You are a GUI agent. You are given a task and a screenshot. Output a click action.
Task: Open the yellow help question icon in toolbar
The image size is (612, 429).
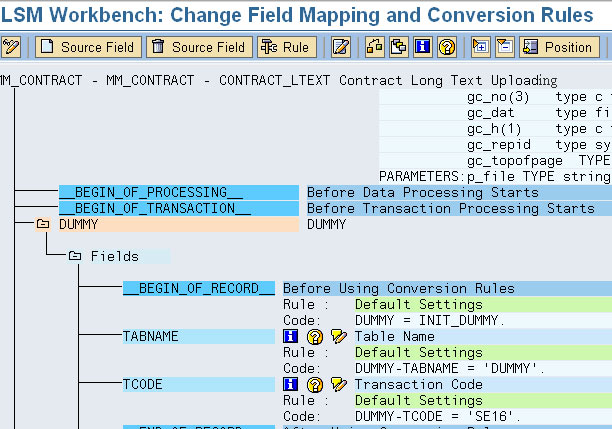pos(447,47)
